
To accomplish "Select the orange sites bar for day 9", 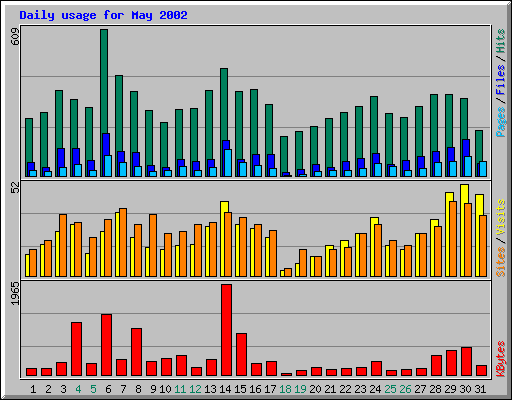I will click(x=153, y=245).
